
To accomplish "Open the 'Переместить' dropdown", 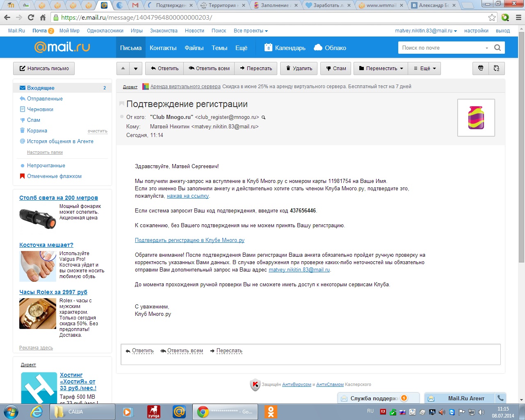I will [x=381, y=68].
